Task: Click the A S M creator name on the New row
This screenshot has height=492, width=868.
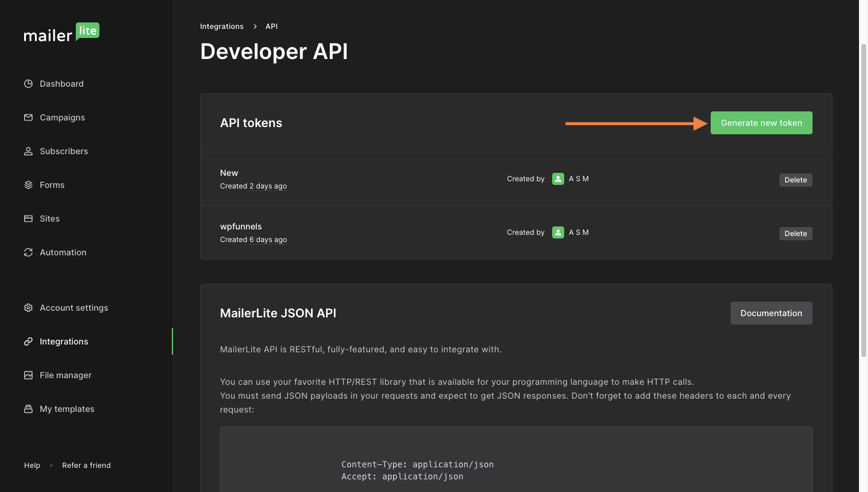Action: (579, 179)
